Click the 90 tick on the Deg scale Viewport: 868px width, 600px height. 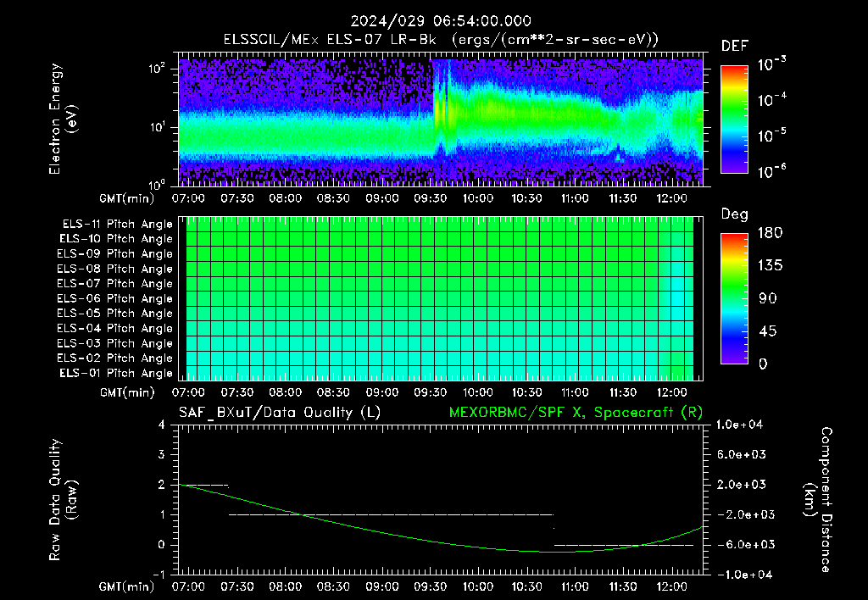pos(768,298)
